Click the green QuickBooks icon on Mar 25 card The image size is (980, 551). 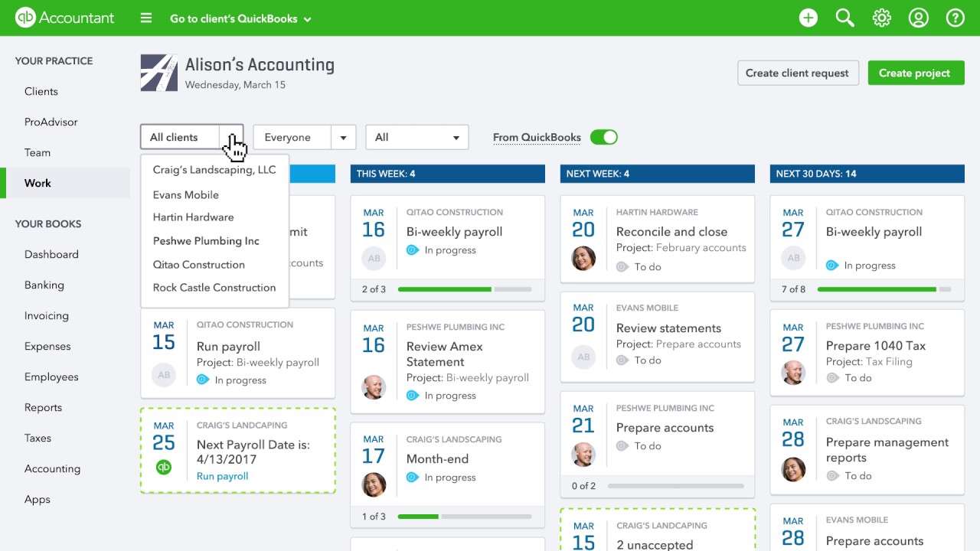coord(164,467)
